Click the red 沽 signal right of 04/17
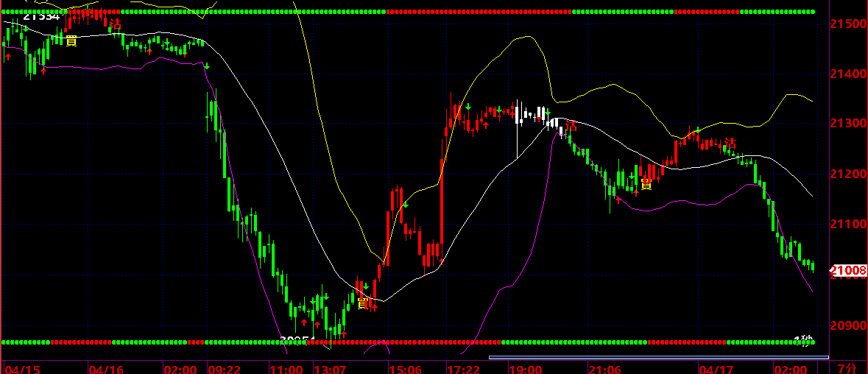868x374 pixels. coord(730,144)
